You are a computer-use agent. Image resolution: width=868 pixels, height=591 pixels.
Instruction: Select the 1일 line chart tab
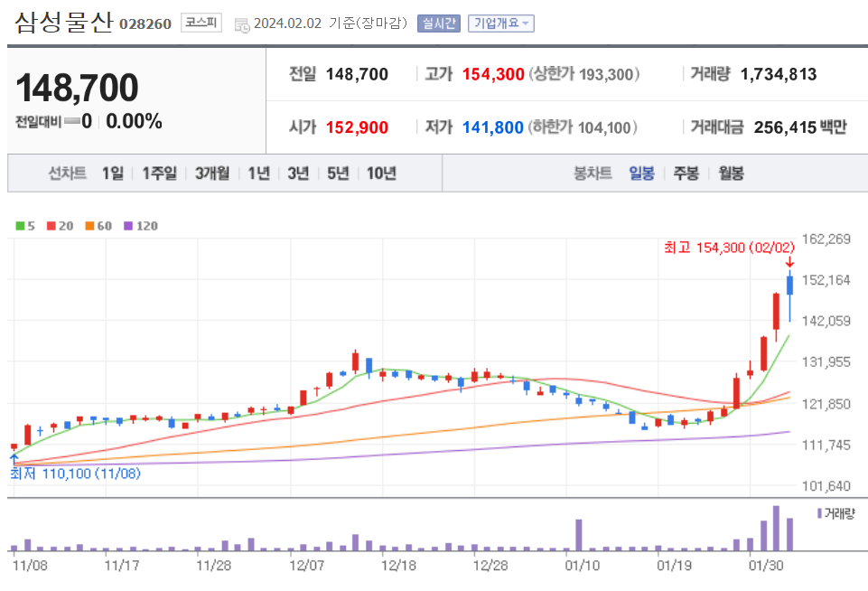[x=113, y=174]
